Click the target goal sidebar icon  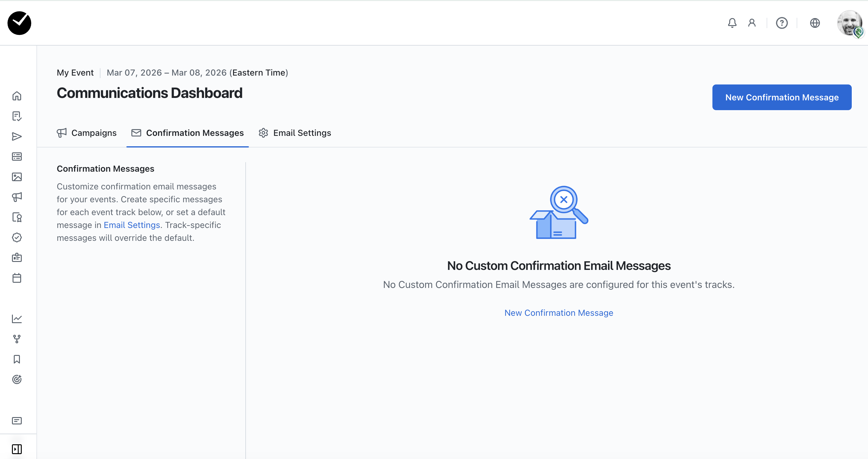17,379
